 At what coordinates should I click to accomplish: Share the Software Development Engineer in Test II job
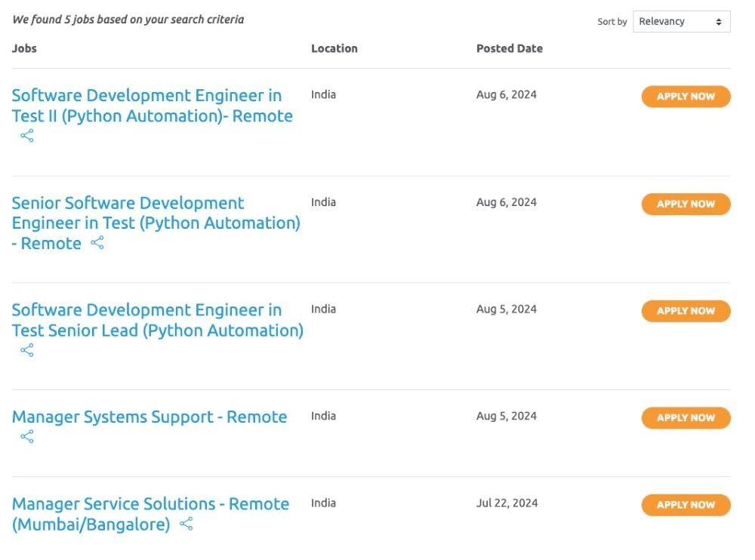27,136
